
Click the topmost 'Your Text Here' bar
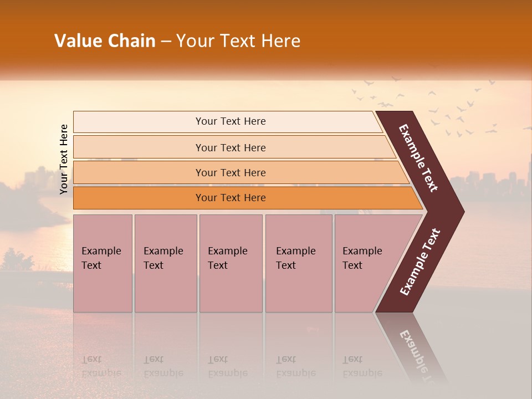(x=228, y=121)
